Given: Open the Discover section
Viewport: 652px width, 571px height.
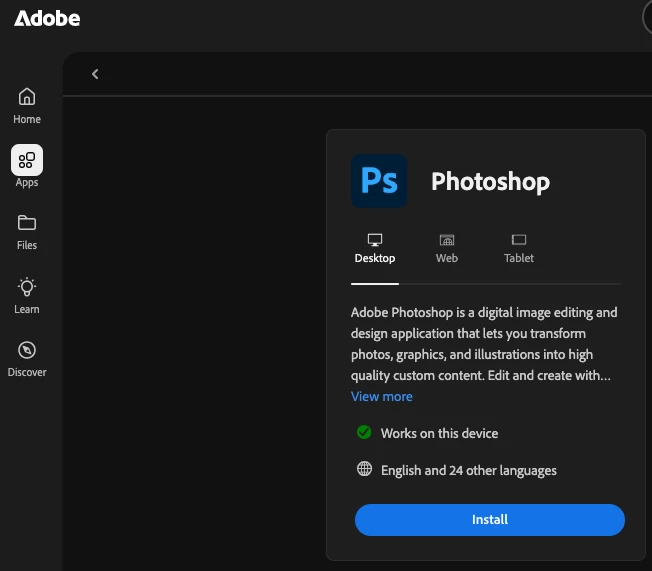Looking at the screenshot, I should (27, 359).
